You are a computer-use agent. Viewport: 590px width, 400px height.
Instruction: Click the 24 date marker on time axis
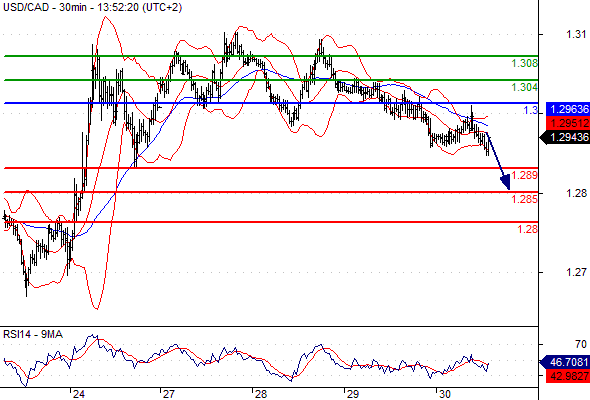(79, 394)
